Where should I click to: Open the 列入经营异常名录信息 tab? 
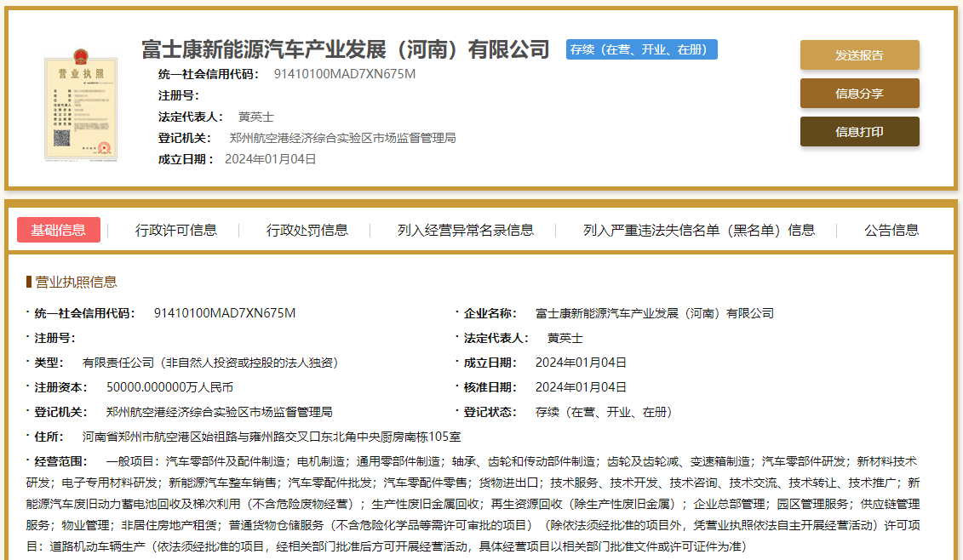(x=466, y=230)
